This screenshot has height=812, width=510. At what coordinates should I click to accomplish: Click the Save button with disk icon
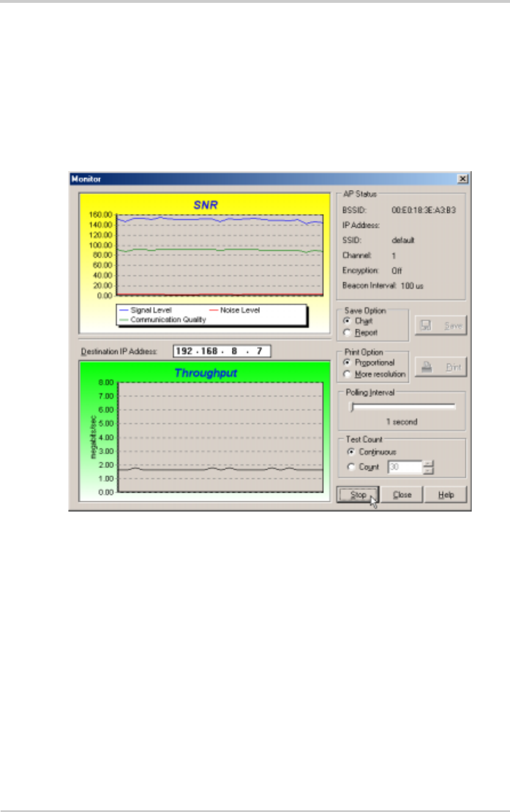point(441,326)
